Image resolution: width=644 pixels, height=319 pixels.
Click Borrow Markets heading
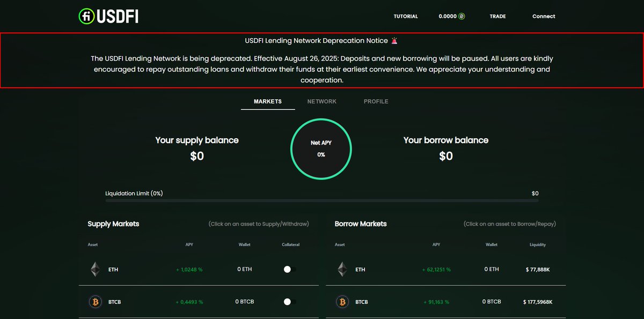[x=361, y=224]
